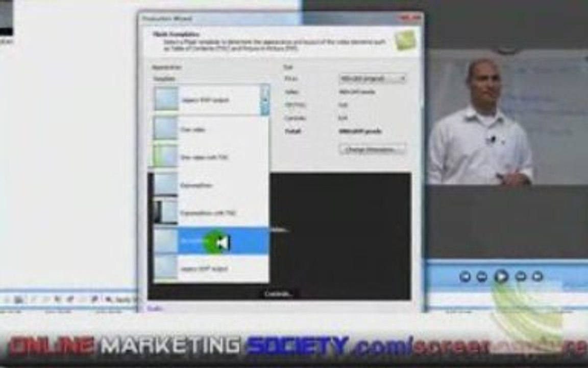Image resolution: width=588 pixels, height=368 pixels.
Task: Select the last 'Legacy SWF output' list entry
Action: point(211,268)
